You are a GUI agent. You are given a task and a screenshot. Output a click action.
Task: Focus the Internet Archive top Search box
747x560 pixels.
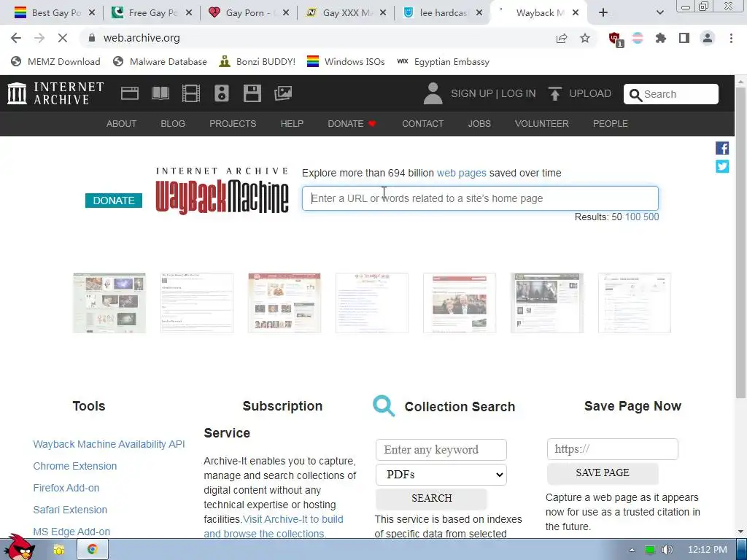[671, 94]
